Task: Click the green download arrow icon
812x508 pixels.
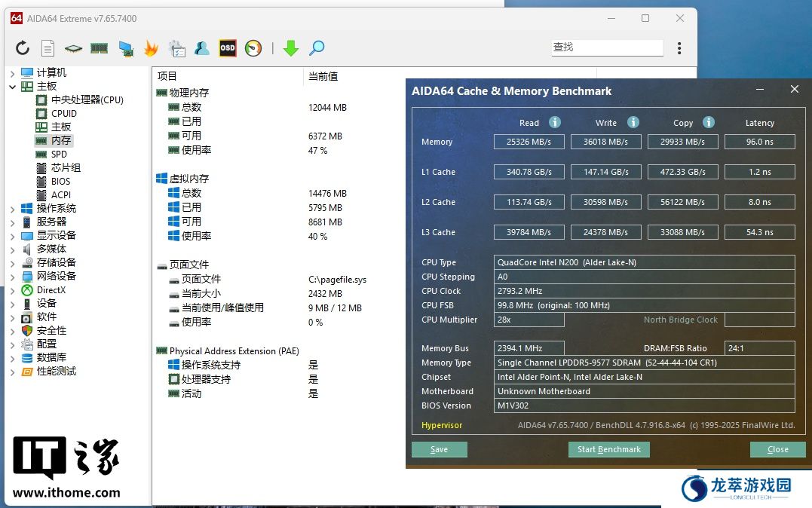Action: click(291, 48)
